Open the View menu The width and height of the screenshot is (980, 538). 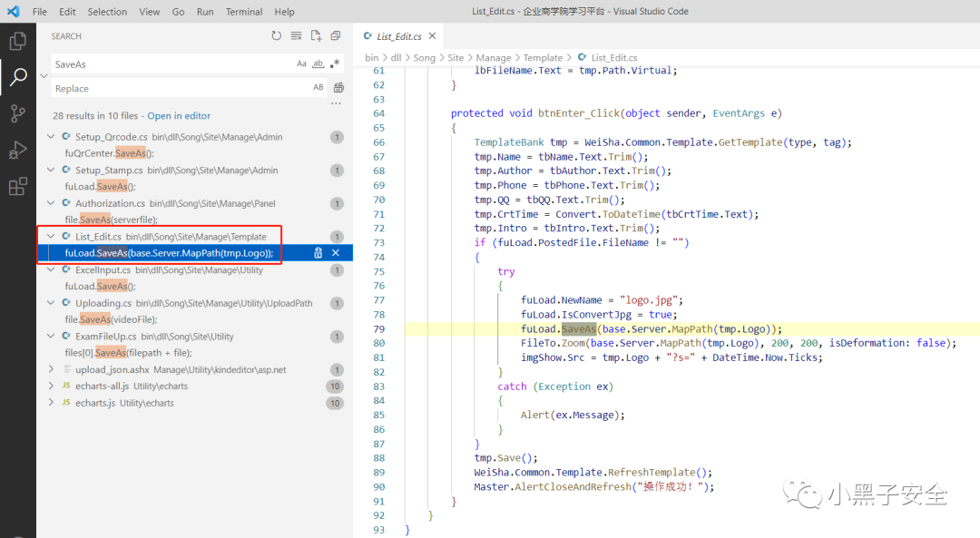pyautogui.click(x=150, y=11)
